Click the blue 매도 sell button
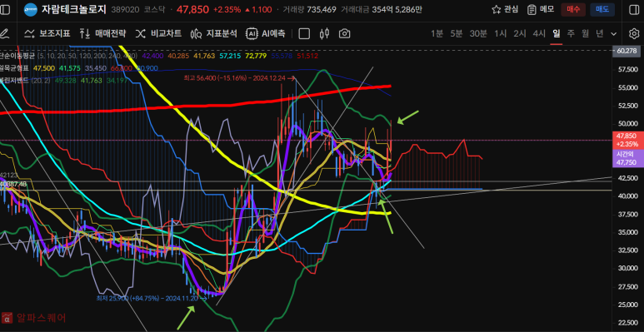The image size is (644, 332). [x=602, y=9]
